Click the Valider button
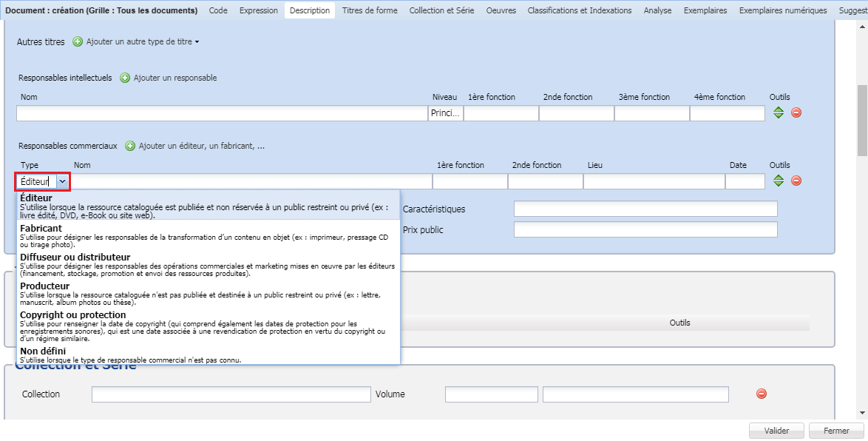Screen dimensions: 868x441 coord(776,431)
